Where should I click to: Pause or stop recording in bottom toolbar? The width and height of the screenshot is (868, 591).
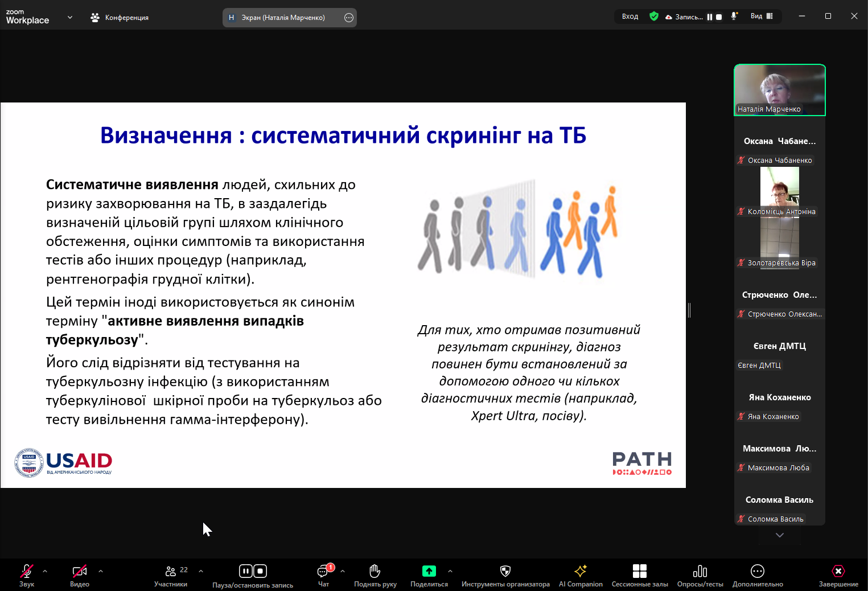253,572
